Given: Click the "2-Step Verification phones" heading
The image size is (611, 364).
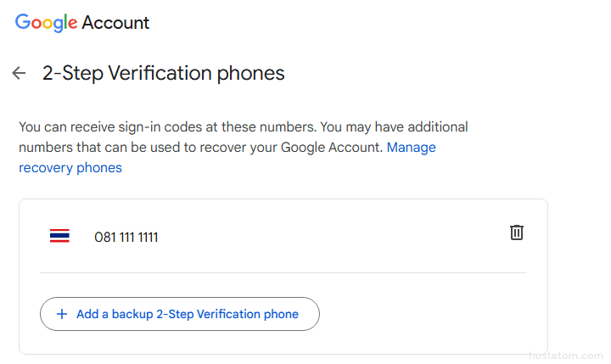Looking at the screenshot, I should pyautogui.click(x=163, y=74).
